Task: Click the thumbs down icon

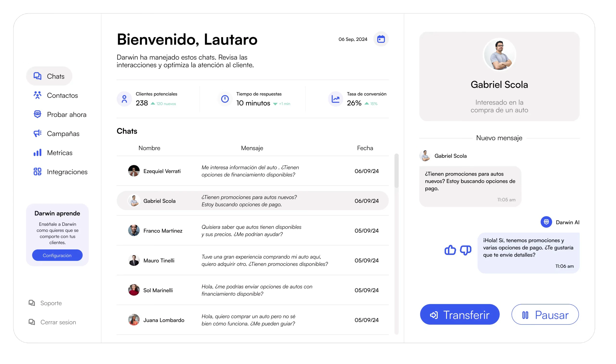Action: 465,250
